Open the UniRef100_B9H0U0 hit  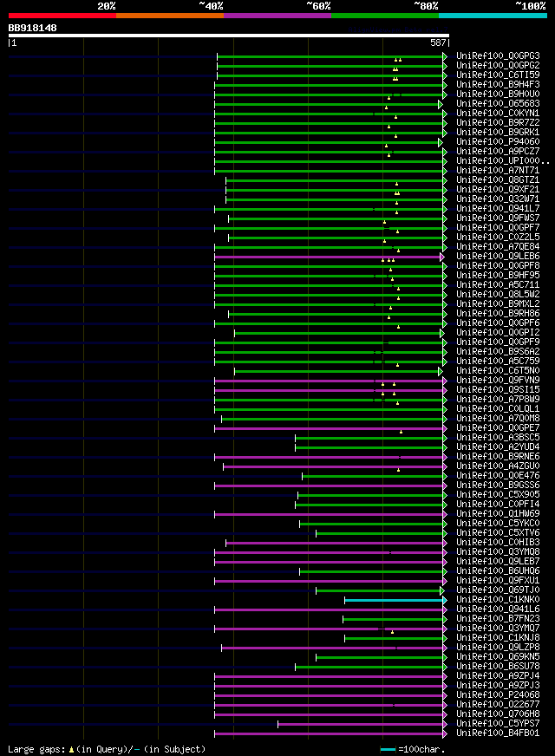[x=498, y=94]
